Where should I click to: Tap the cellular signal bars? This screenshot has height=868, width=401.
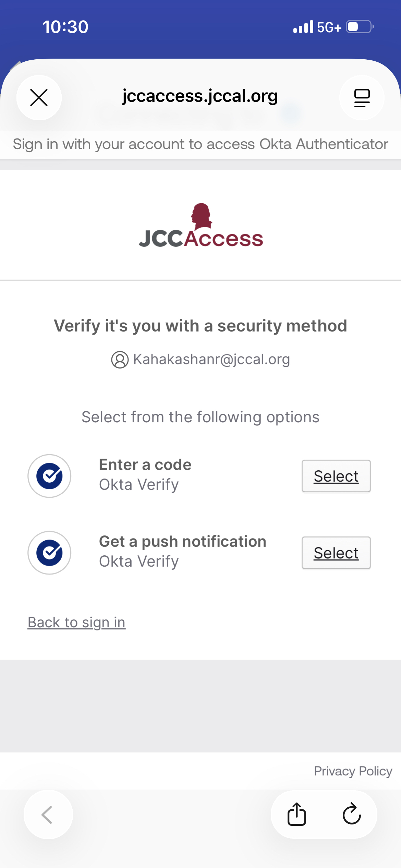tap(303, 27)
